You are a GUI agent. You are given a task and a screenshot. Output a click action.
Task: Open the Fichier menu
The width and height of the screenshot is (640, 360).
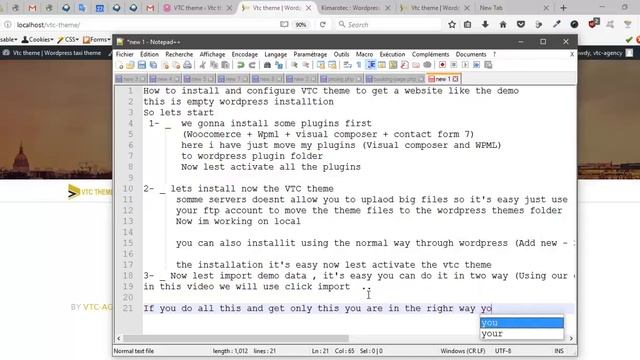[124, 54]
